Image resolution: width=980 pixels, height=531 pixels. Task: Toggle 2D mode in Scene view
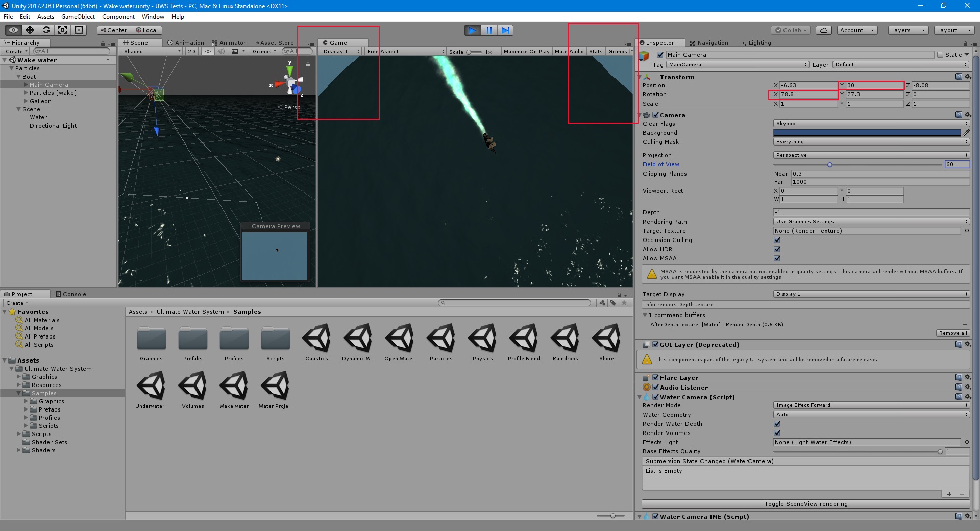(191, 51)
